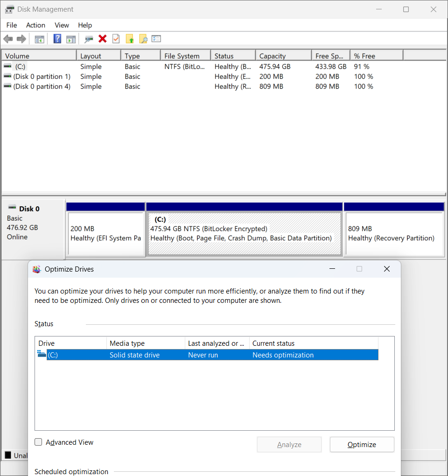Open the Help menu
Viewport: 448px width, 476px height.
point(84,25)
